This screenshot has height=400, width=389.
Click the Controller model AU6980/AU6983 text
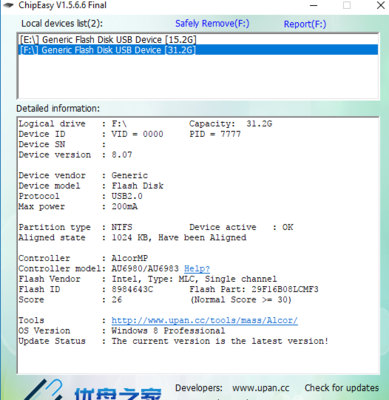point(145,269)
